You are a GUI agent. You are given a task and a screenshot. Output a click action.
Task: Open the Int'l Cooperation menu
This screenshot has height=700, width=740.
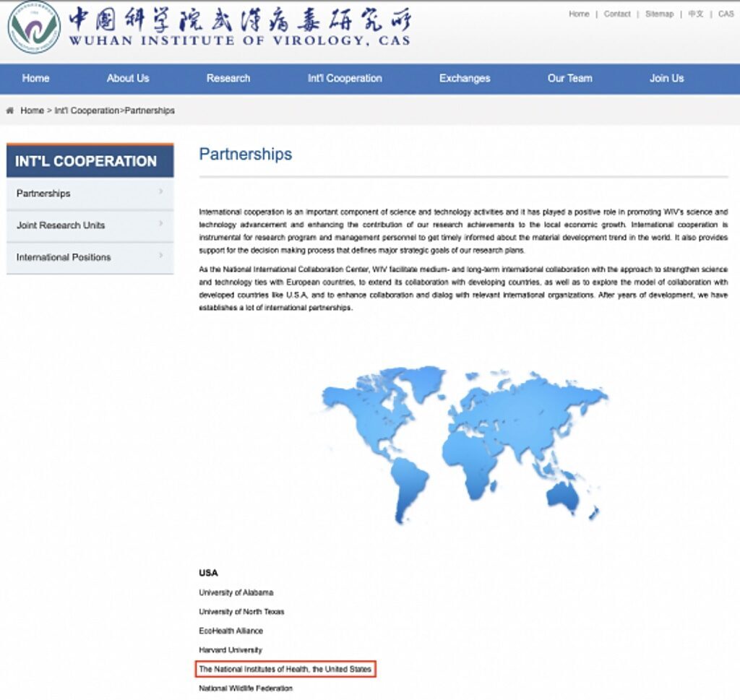coord(345,78)
